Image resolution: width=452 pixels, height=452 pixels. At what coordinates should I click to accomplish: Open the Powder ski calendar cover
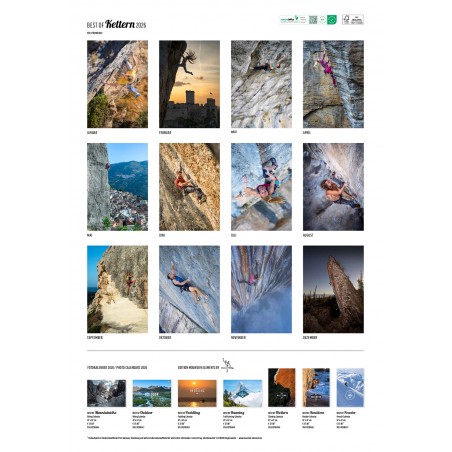tap(350, 388)
